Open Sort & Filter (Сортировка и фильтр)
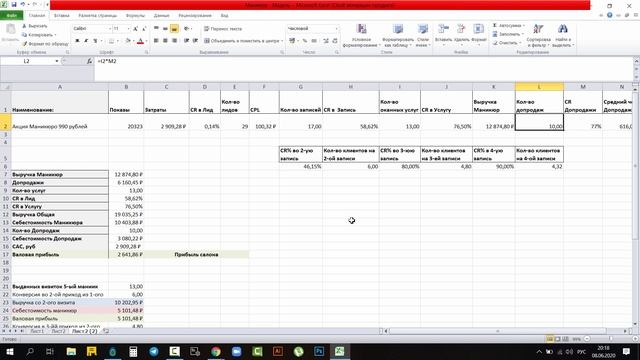The image size is (640, 360). [538, 36]
